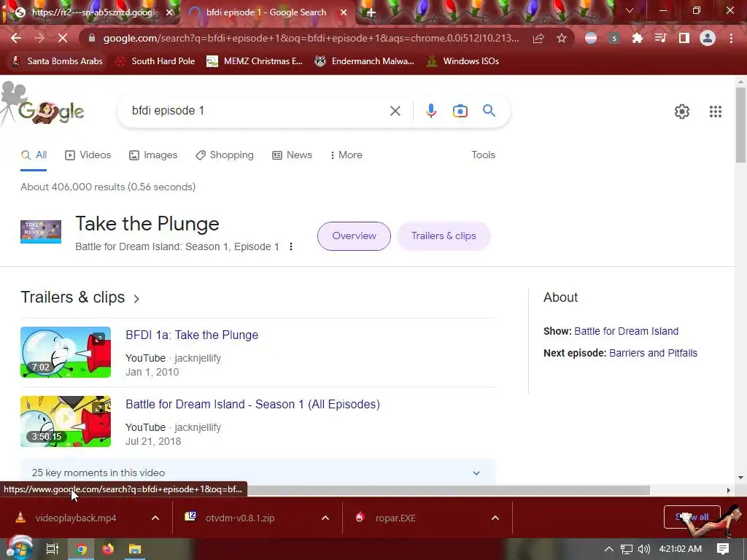
Task: Open Google quick settings gear
Action: click(x=682, y=112)
